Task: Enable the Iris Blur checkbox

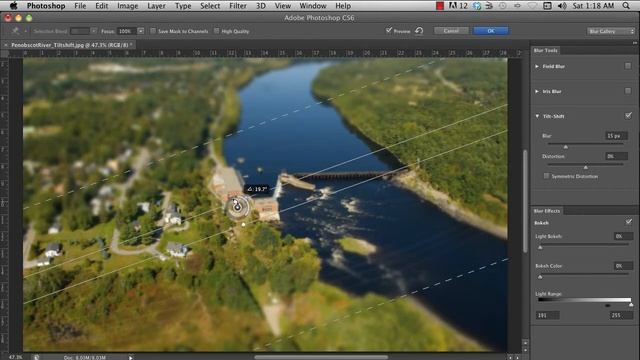Action: pyautogui.click(x=628, y=91)
